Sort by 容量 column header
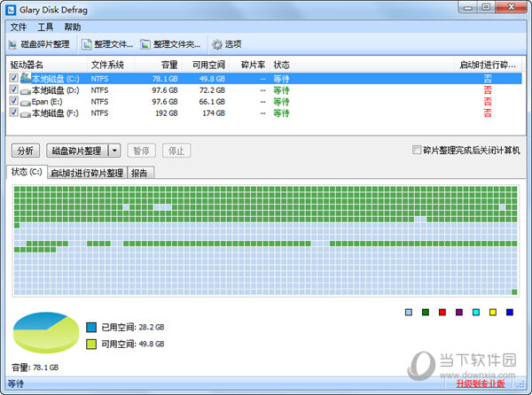Image resolution: width=532 pixels, height=395 pixels. 159,65
